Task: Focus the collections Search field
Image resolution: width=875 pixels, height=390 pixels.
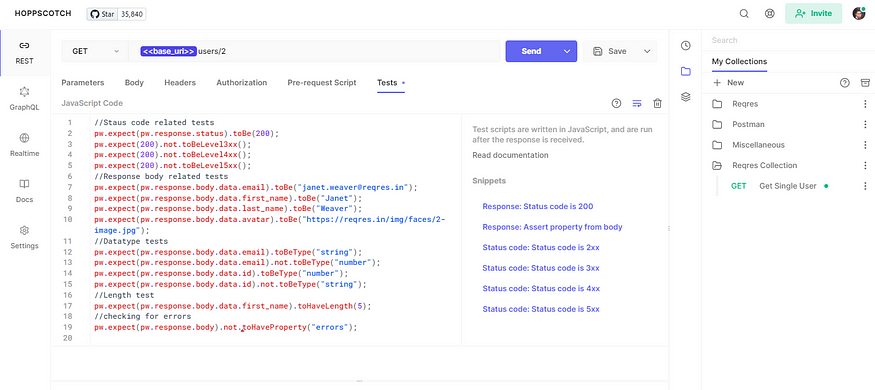Action: click(x=788, y=40)
